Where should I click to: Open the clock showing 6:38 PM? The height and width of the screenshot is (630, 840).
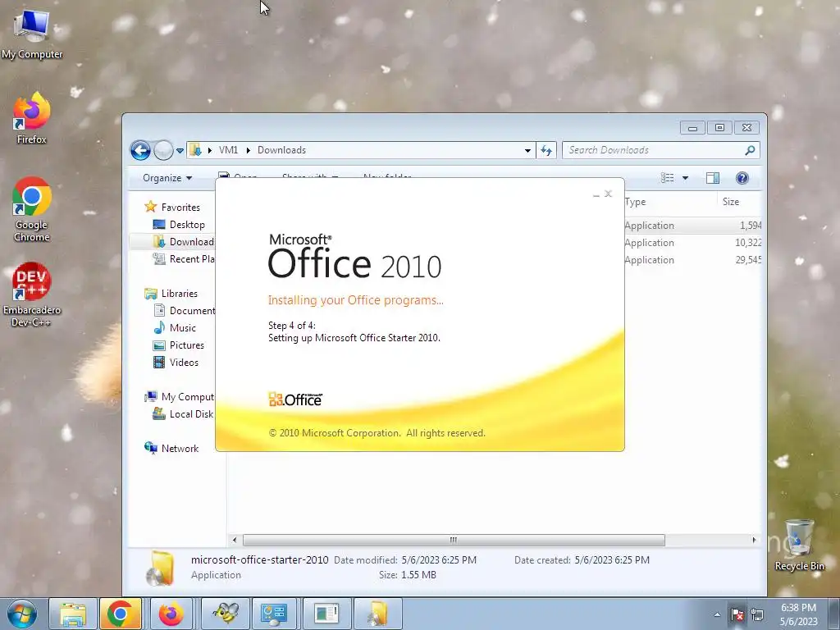[798, 614]
